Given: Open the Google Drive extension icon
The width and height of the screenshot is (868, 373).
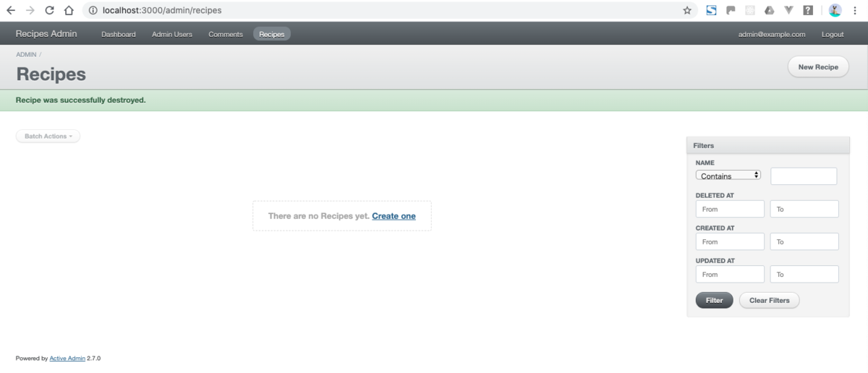Looking at the screenshot, I should click(770, 11).
